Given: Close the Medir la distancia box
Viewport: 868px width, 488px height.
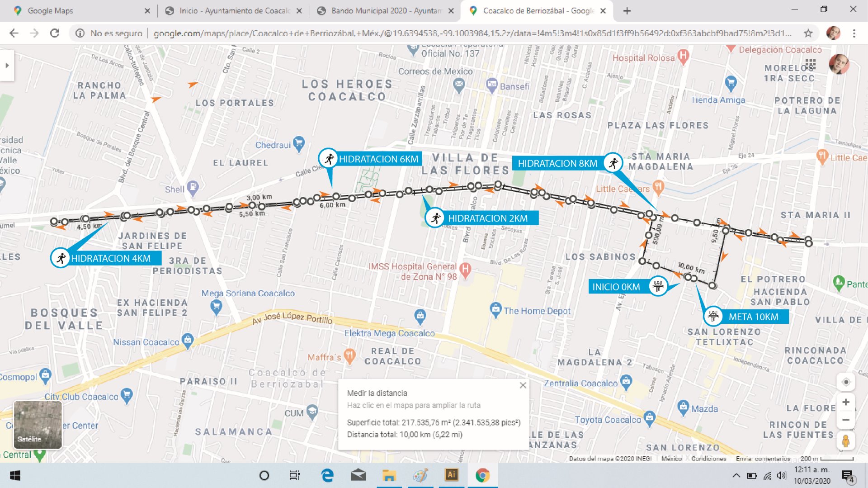Looking at the screenshot, I should (x=523, y=385).
